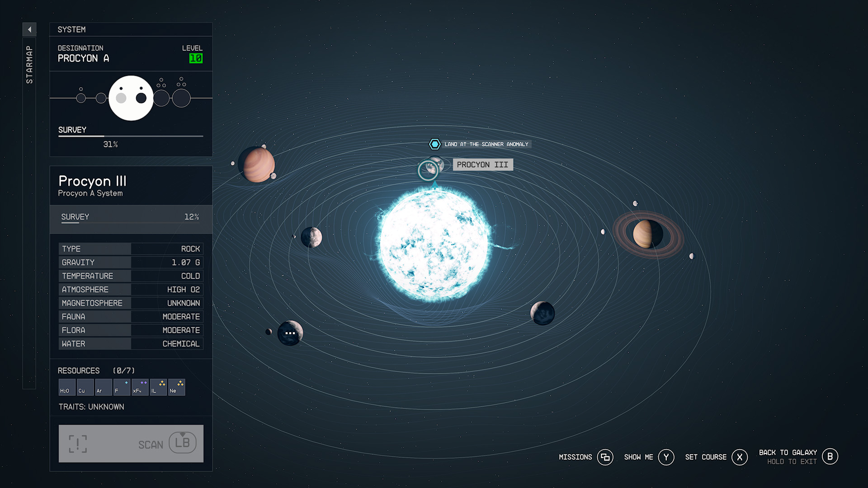Select the F fluorine resource tile
This screenshot has height=488, width=868.
tap(122, 387)
